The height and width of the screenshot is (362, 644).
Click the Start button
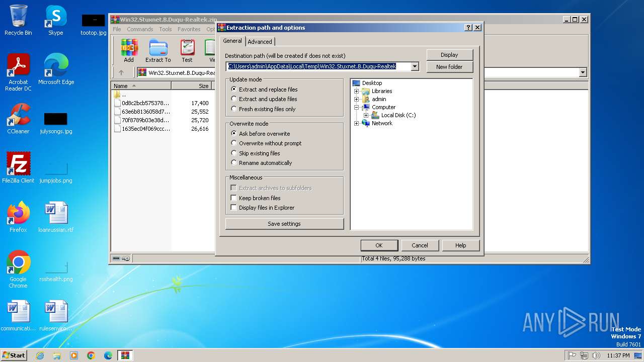pyautogui.click(x=14, y=355)
